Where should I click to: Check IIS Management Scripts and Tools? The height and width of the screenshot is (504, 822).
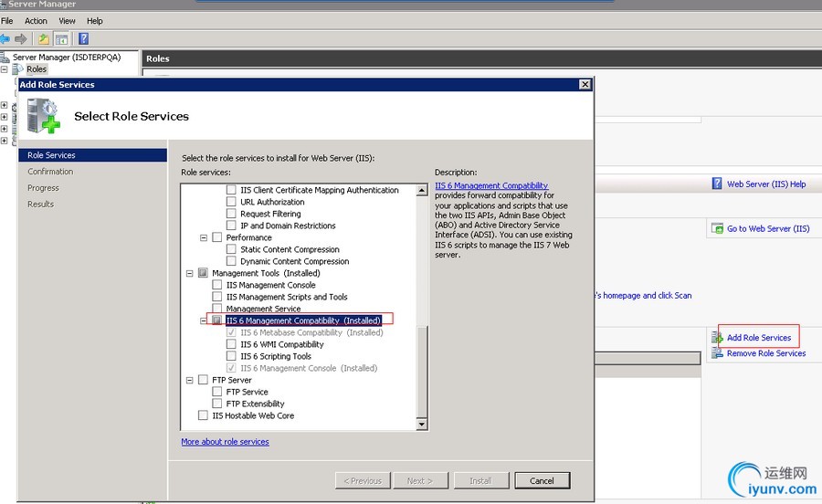(x=217, y=297)
